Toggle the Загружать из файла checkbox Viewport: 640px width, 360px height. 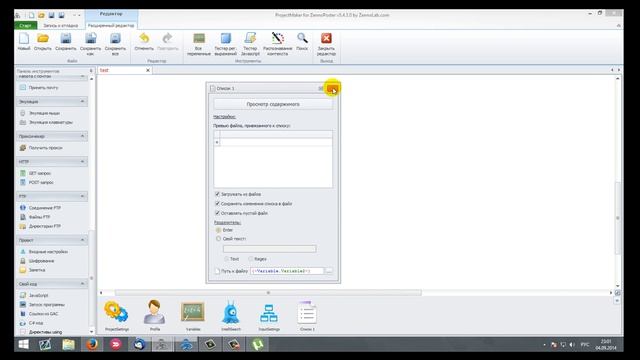pos(217,194)
